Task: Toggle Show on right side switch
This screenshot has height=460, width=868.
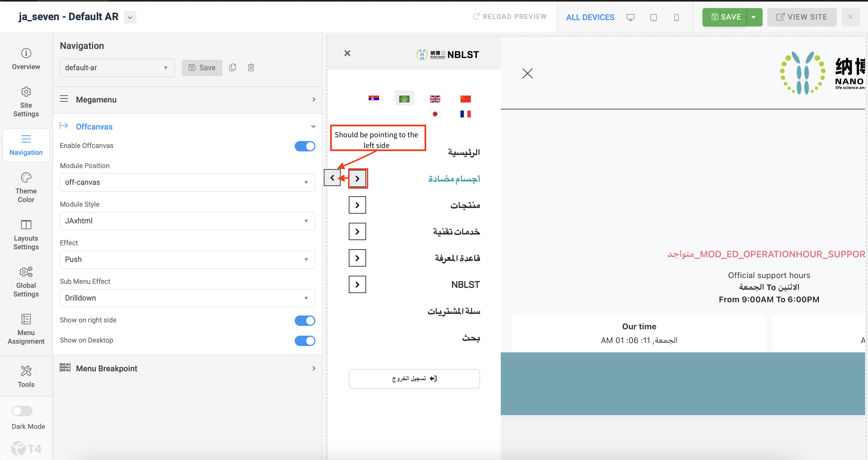Action: (304, 320)
